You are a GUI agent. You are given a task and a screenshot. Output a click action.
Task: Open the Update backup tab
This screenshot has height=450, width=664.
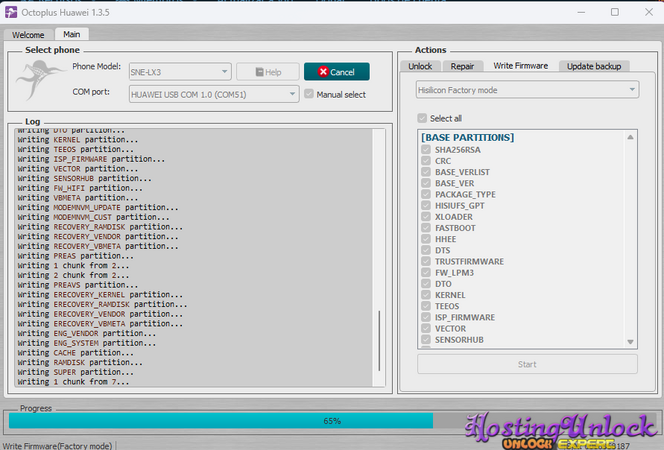594,66
